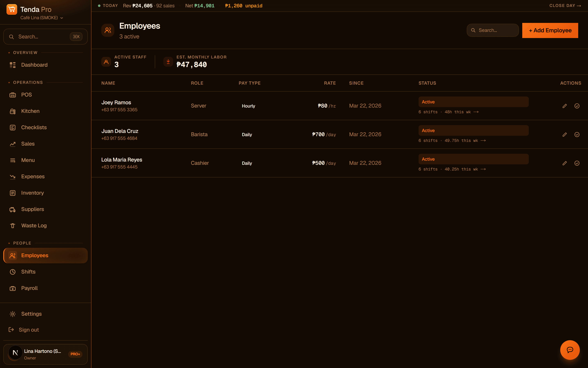Click the Active status badge for Joey Ramos
Screen dimensions: 588x368
click(473, 102)
